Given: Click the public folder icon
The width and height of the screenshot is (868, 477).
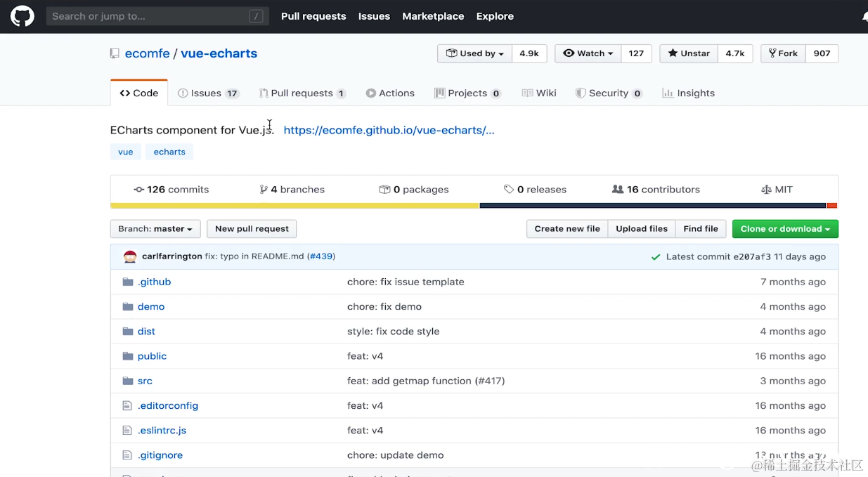Looking at the screenshot, I should [x=127, y=356].
